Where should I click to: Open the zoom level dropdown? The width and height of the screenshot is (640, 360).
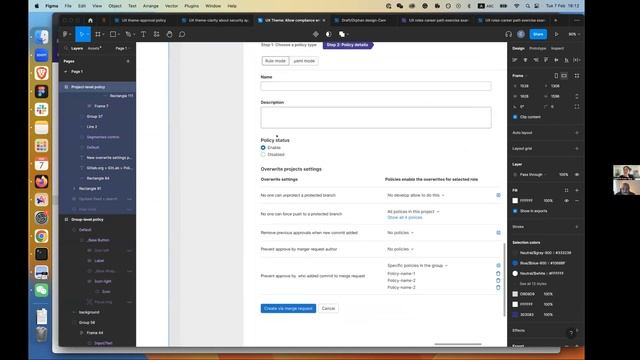(x=574, y=34)
